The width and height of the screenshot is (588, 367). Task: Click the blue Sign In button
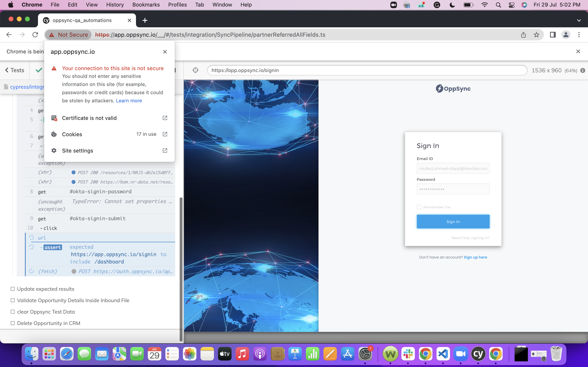pos(453,221)
